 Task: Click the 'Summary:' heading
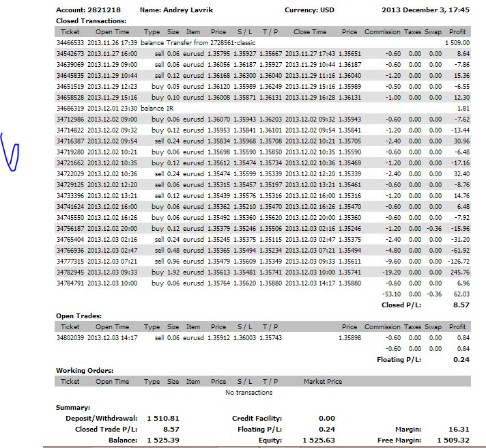pos(73,408)
